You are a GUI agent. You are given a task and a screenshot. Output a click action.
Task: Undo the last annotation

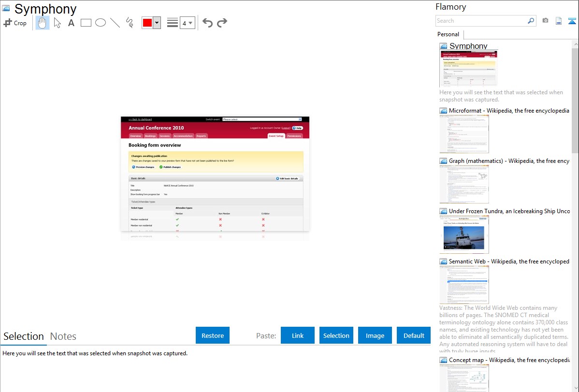pyautogui.click(x=207, y=23)
